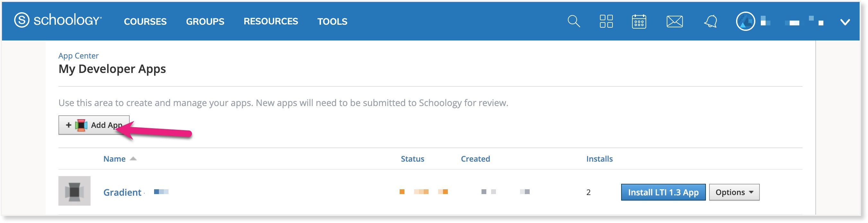Open the search magnifier icon
Image resolution: width=868 pixels, height=223 pixels.
point(574,21)
